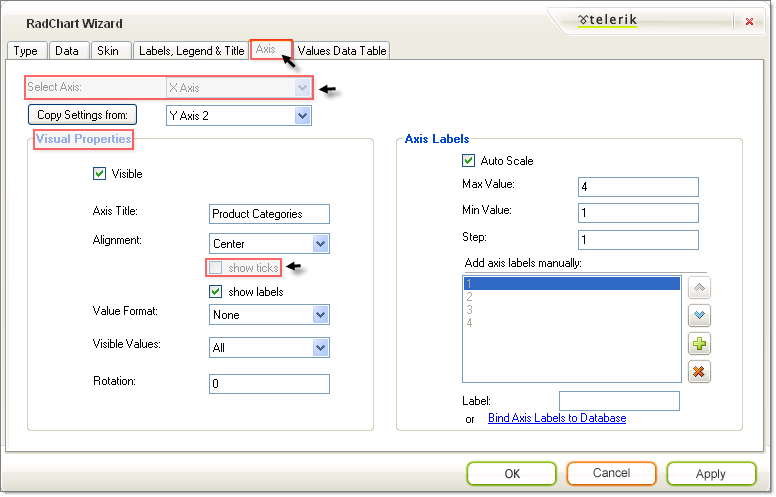Viewport: 776px width, 497px height.
Task: Switch to the Type tab
Action: [26, 51]
